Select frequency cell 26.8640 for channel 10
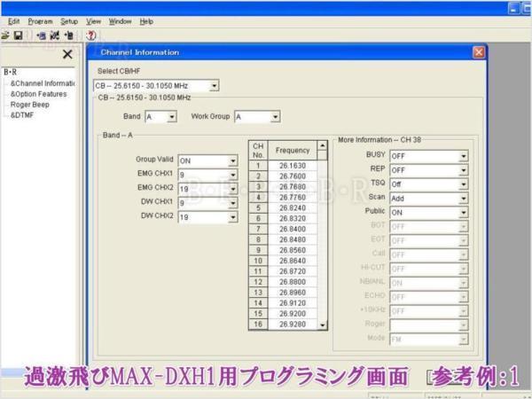 tap(293, 261)
